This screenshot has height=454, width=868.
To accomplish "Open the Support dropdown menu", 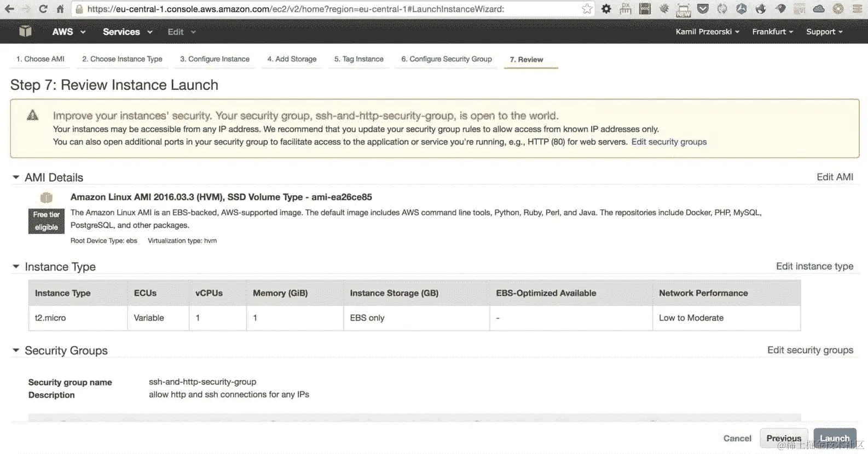I will pos(824,32).
